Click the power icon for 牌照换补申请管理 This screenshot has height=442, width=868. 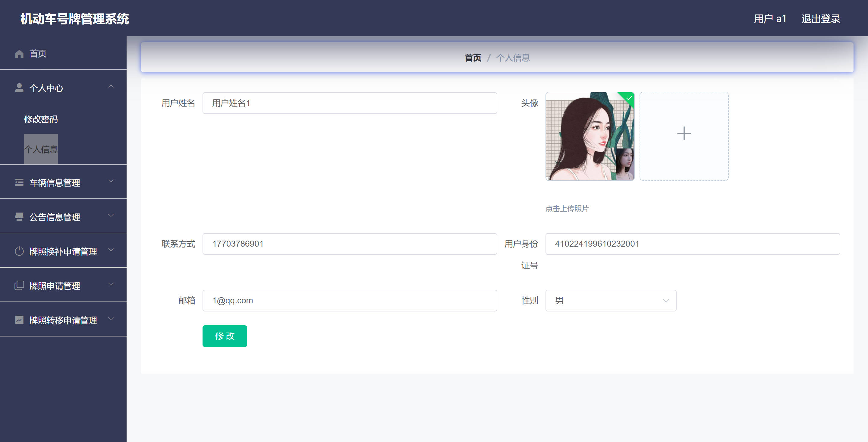click(x=19, y=251)
